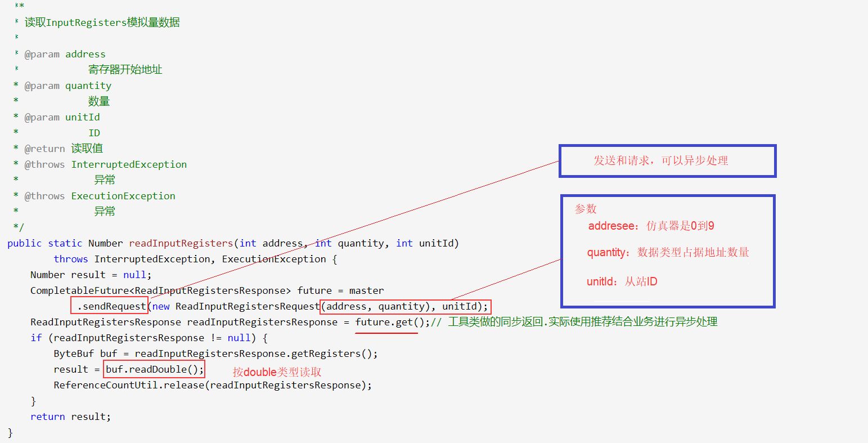The height and width of the screenshot is (443, 868).
Task: Click the parameter description box listing addresee
Action: tap(667, 252)
